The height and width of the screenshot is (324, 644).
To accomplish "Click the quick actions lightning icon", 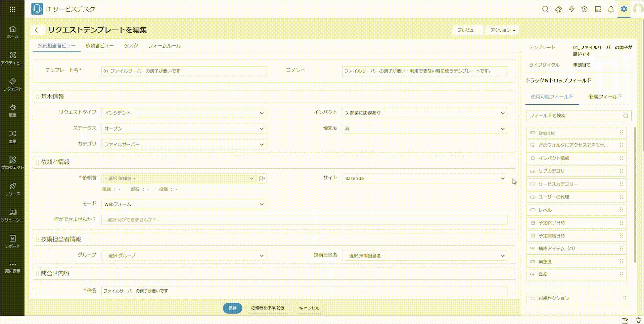I will click(x=571, y=9).
